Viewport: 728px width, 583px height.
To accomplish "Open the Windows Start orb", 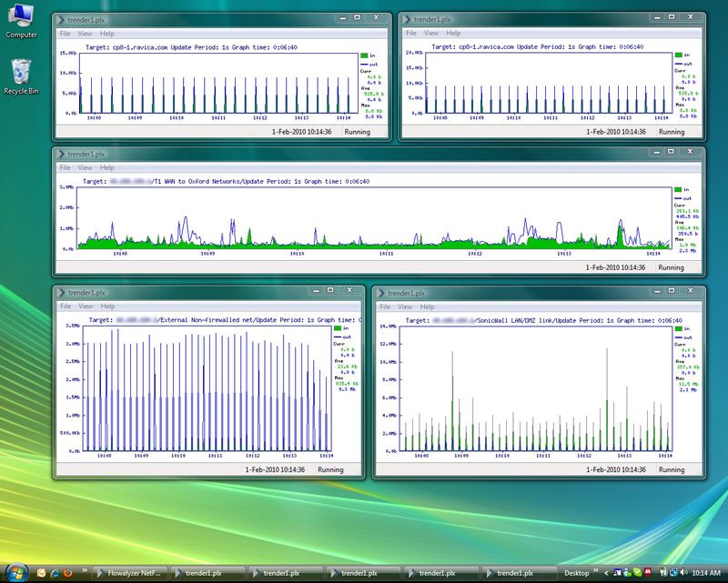I will click(x=16, y=572).
